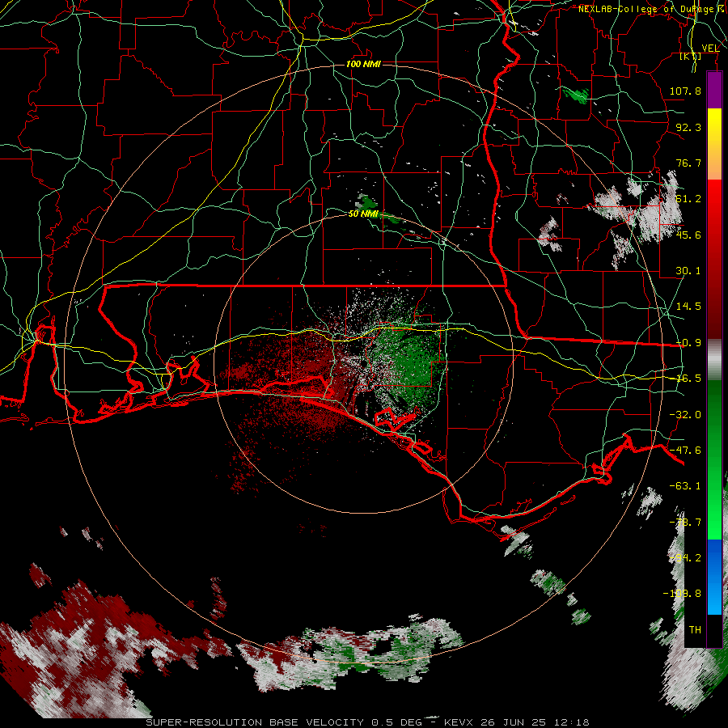Click the -63.1 velocity scale value
The image size is (728, 728).
[x=685, y=486]
